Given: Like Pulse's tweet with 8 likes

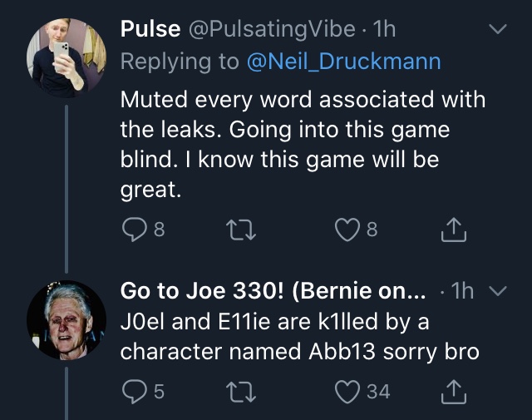Looking at the screenshot, I should point(347,230).
